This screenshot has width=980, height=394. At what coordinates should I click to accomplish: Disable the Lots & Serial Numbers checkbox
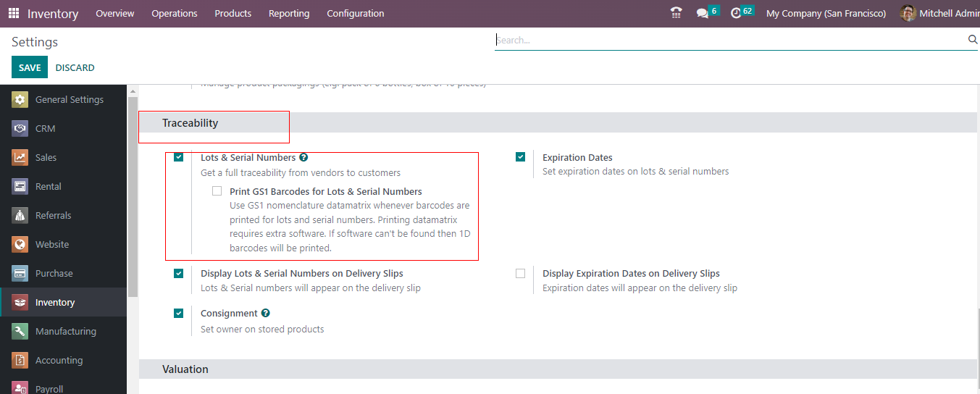pyautogui.click(x=179, y=157)
